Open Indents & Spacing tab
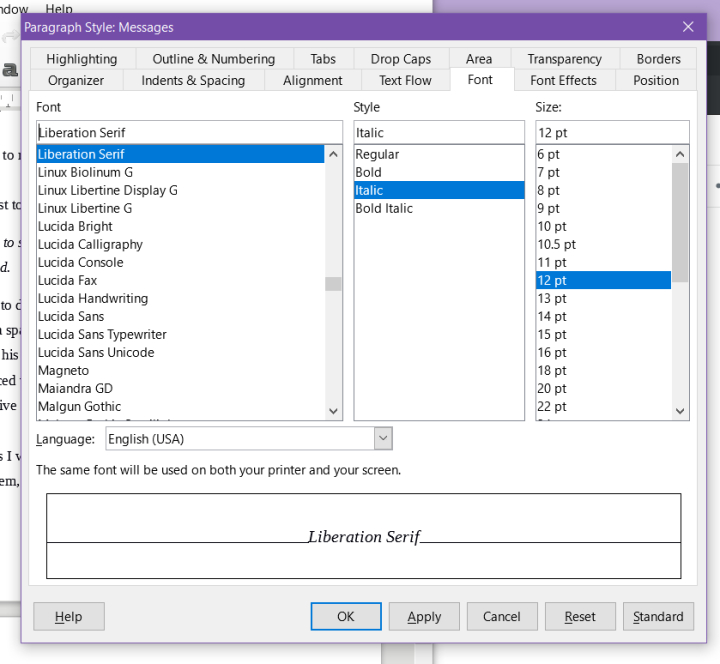Viewport: 720px width, 664px height. (x=193, y=80)
